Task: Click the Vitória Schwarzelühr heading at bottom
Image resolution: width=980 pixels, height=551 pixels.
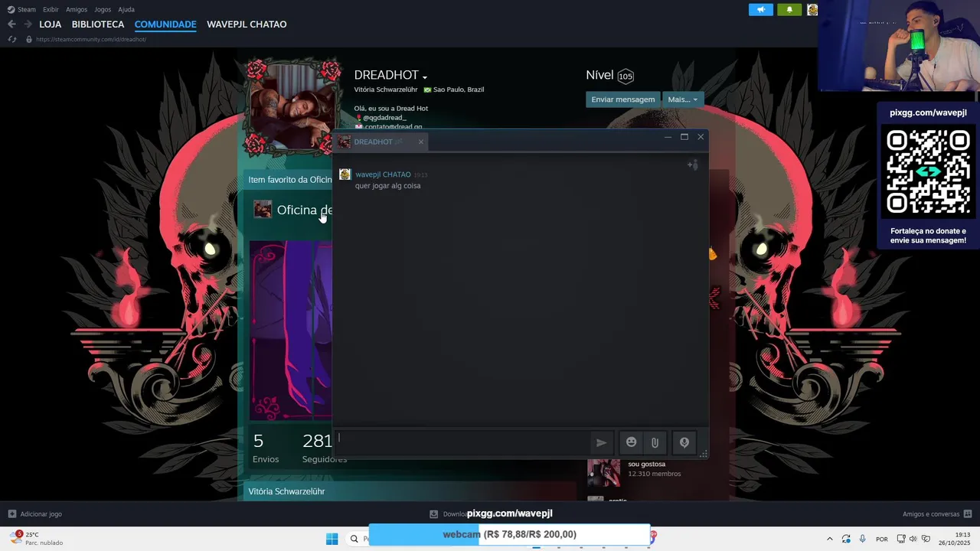Action: pos(286,491)
